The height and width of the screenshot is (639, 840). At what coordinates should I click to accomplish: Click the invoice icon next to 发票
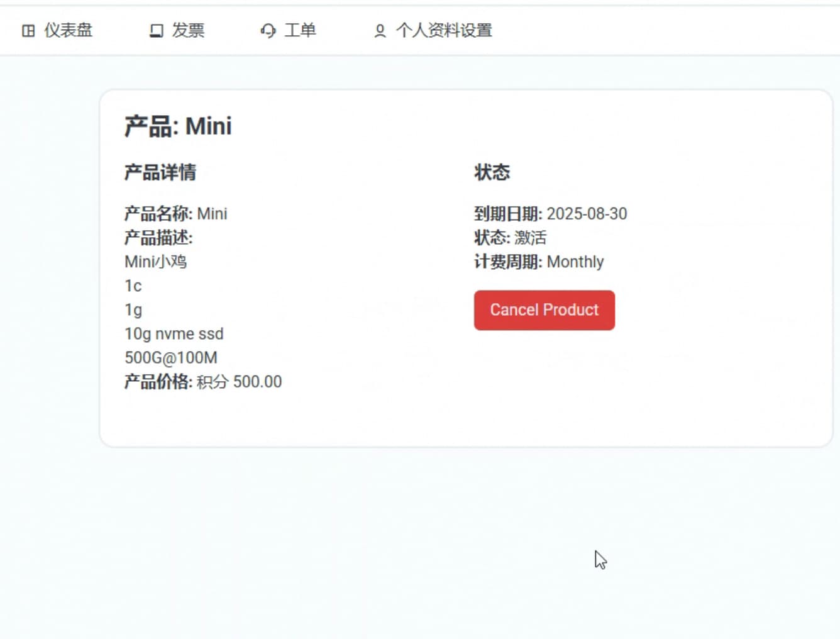coord(157,30)
